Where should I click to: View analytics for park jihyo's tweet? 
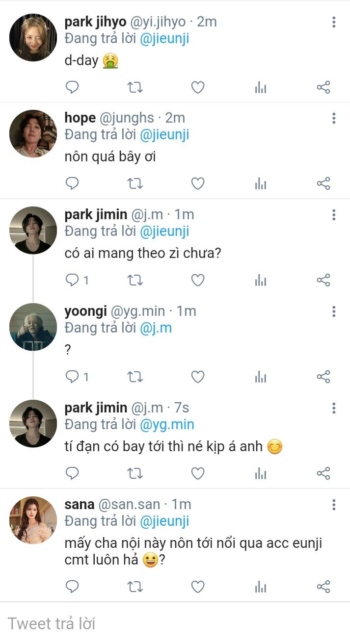pyautogui.click(x=261, y=87)
